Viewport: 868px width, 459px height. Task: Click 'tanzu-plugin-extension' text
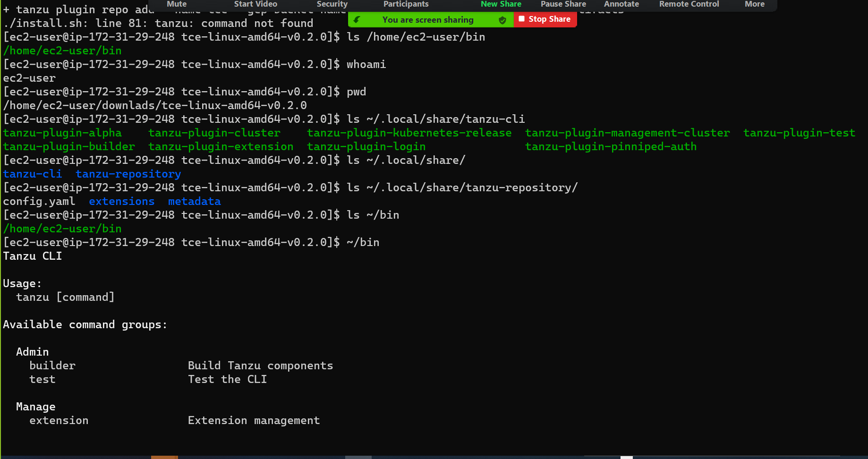[x=221, y=147]
